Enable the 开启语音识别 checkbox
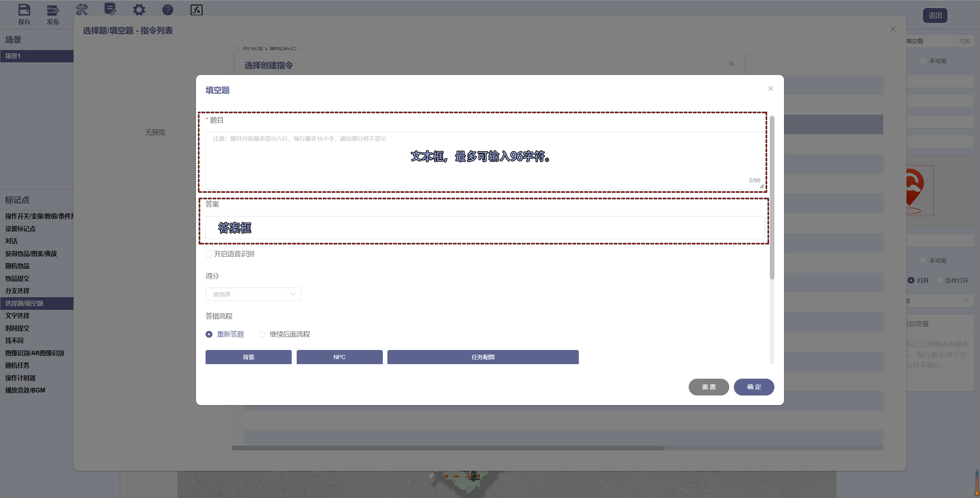 click(208, 254)
